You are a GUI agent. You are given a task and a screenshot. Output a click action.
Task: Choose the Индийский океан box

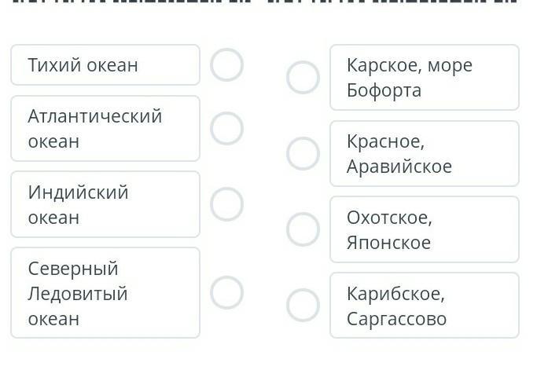pyautogui.click(x=105, y=204)
